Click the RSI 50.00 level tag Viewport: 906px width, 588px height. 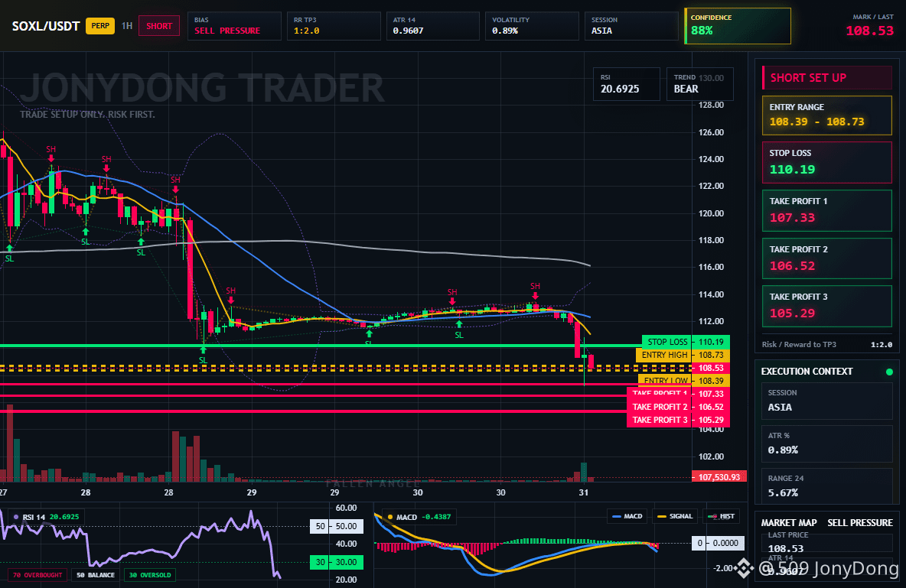(337, 526)
